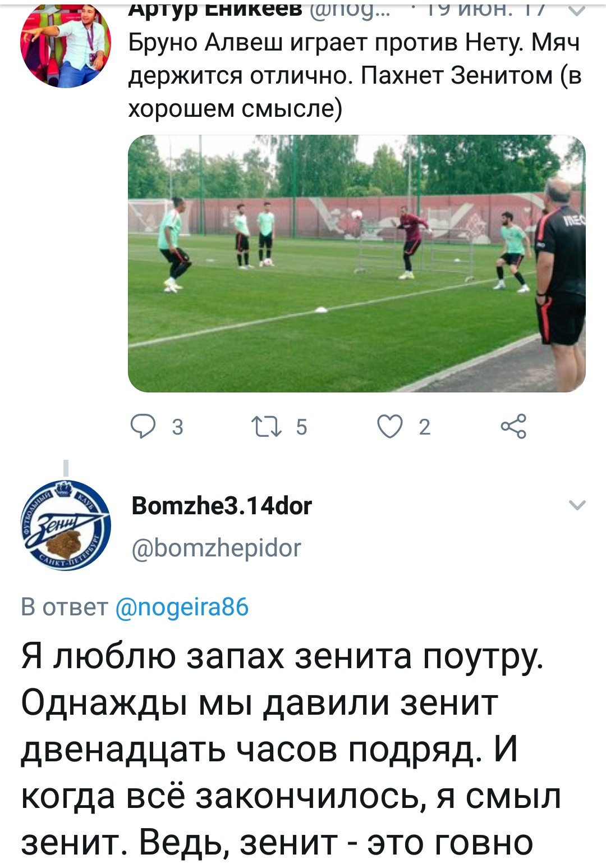Tap the like count number 2
606x868 pixels.
pos(425,427)
